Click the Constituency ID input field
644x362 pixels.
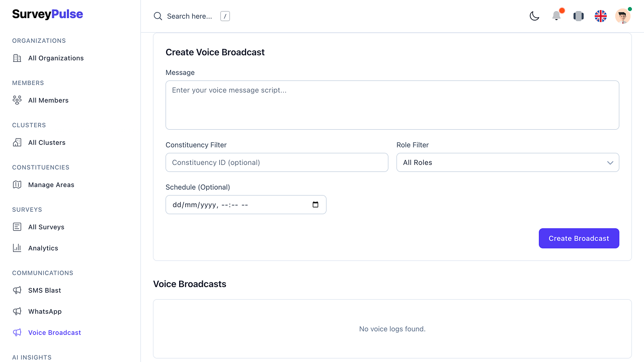277,163
